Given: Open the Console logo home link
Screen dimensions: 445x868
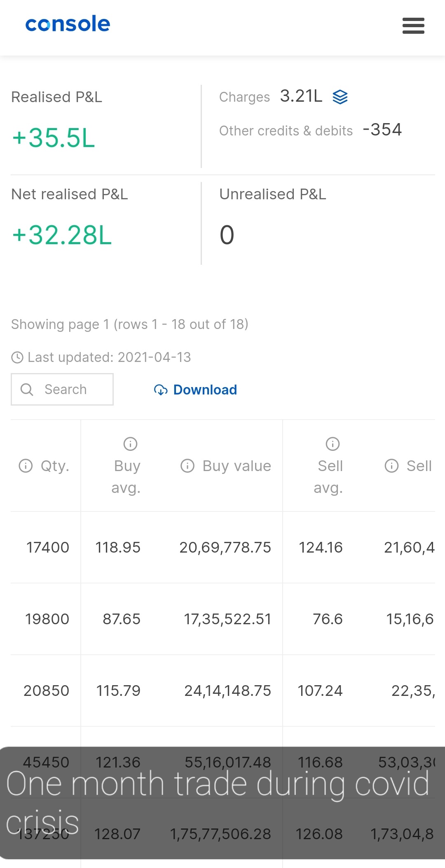Looking at the screenshot, I should (x=68, y=24).
